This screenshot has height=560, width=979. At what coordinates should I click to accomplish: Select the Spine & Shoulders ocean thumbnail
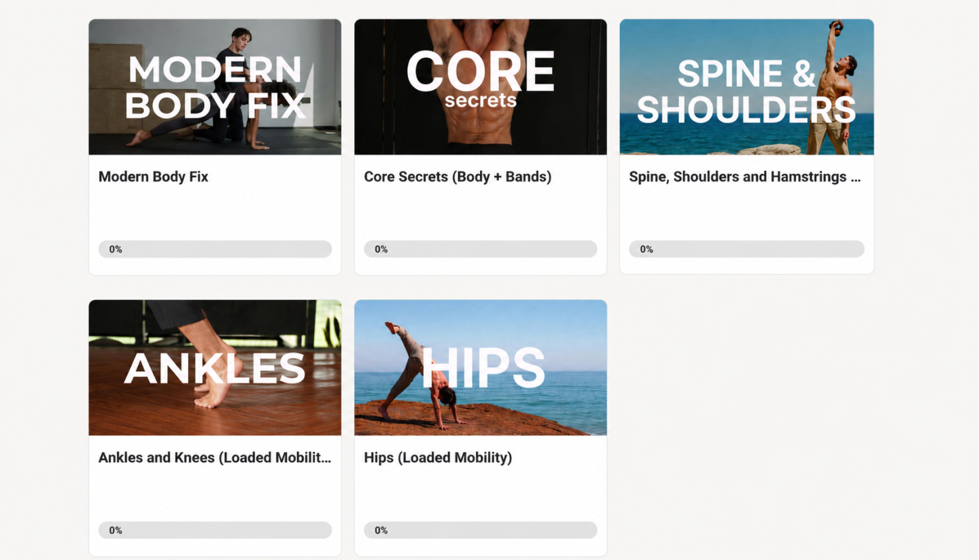pyautogui.click(x=746, y=87)
